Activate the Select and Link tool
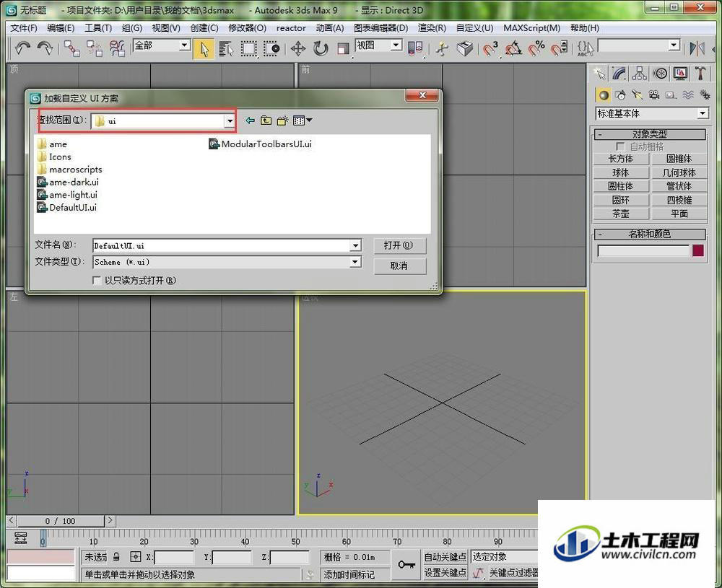Viewport: 722px width, 588px height. tap(71, 48)
